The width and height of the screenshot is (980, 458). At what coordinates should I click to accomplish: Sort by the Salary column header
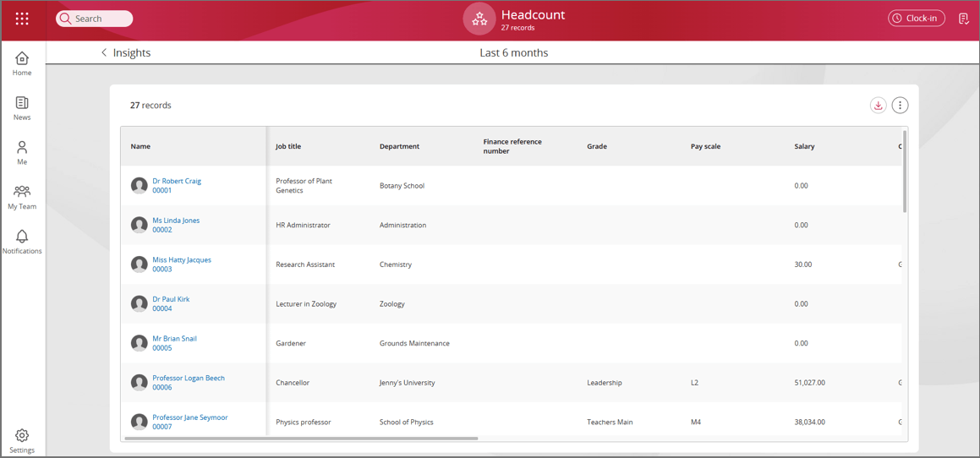[x=804, y=146]
